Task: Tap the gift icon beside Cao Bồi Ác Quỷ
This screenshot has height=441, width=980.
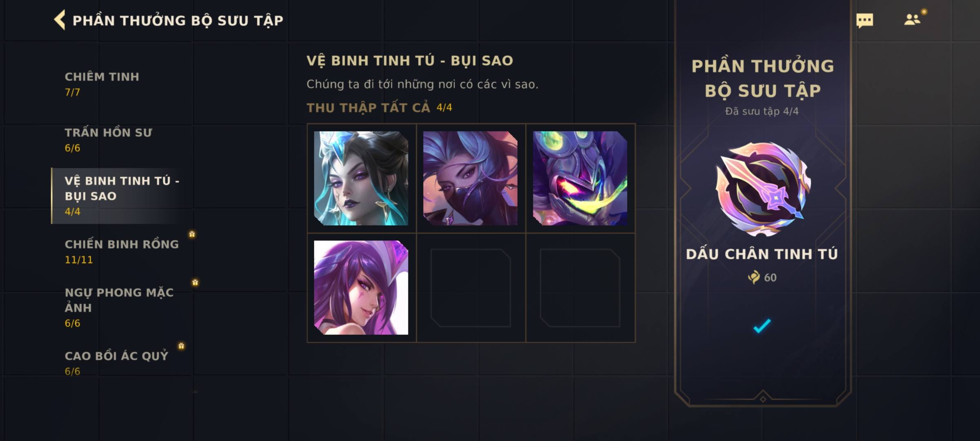Action: coord(181,346)
